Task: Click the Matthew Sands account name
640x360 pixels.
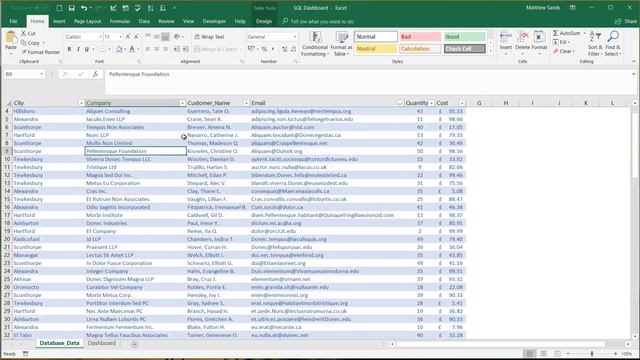Action: [542, 8]
